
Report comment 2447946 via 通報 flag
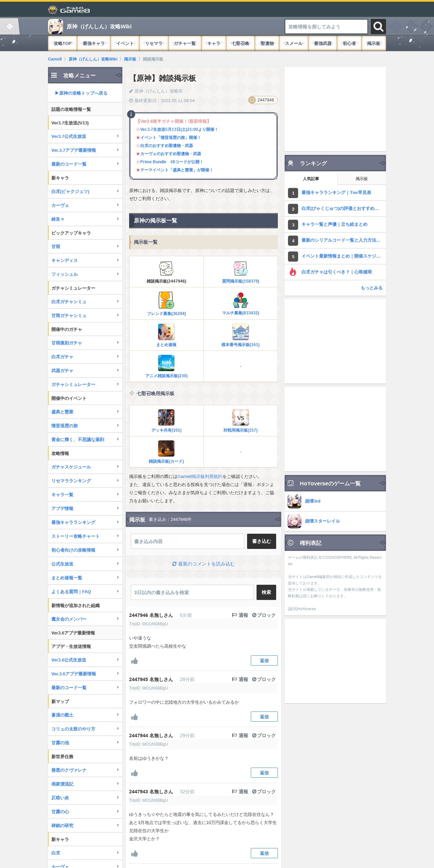tap(240, 615)
